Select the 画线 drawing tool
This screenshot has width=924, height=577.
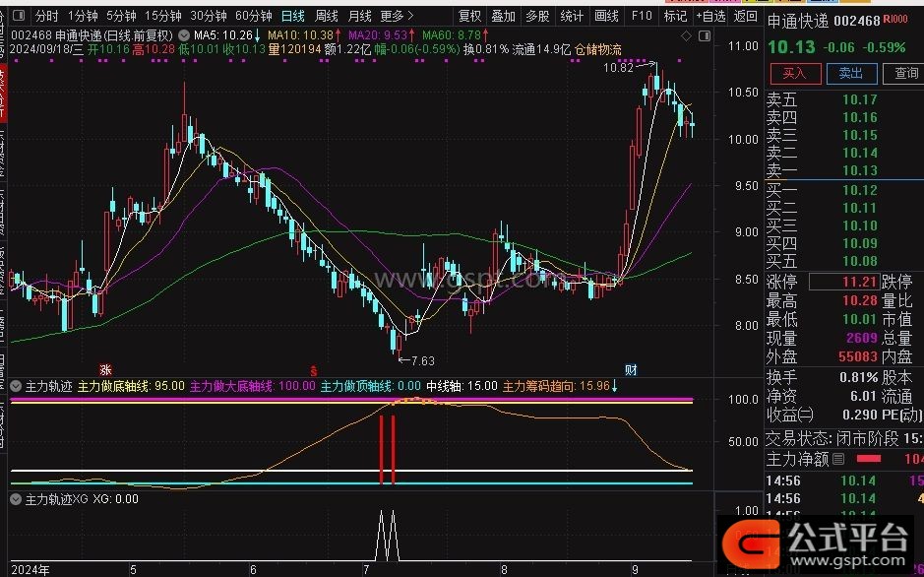point(606,16)
